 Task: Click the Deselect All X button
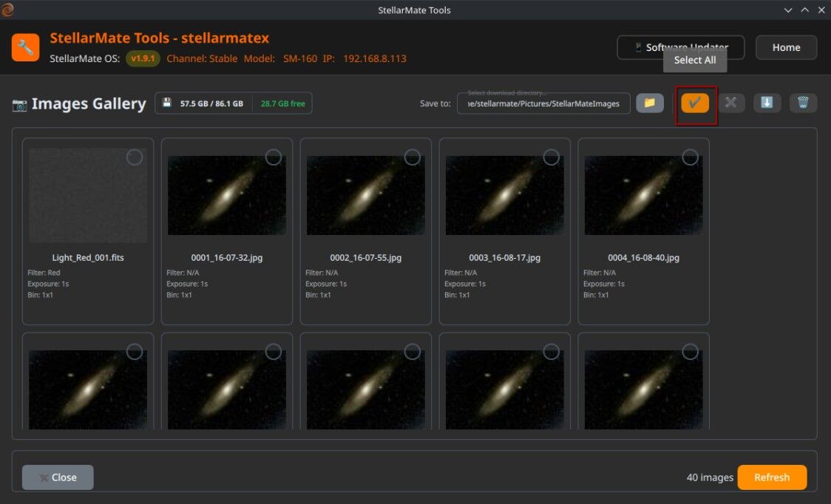pos(731,103)
